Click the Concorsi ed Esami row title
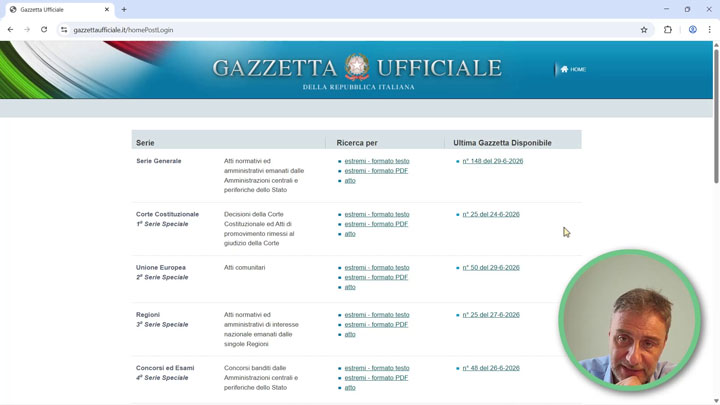The height and width of the screenshot is (405, 720). [165, 368]
